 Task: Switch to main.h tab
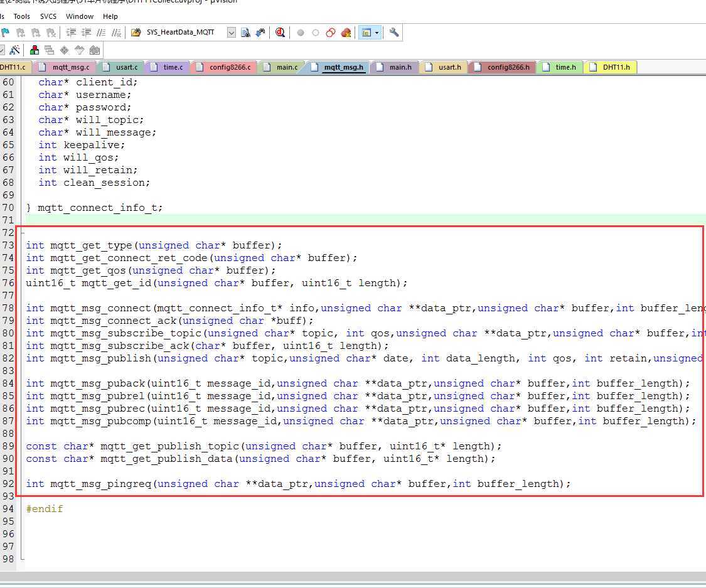[x=395, y=67]
